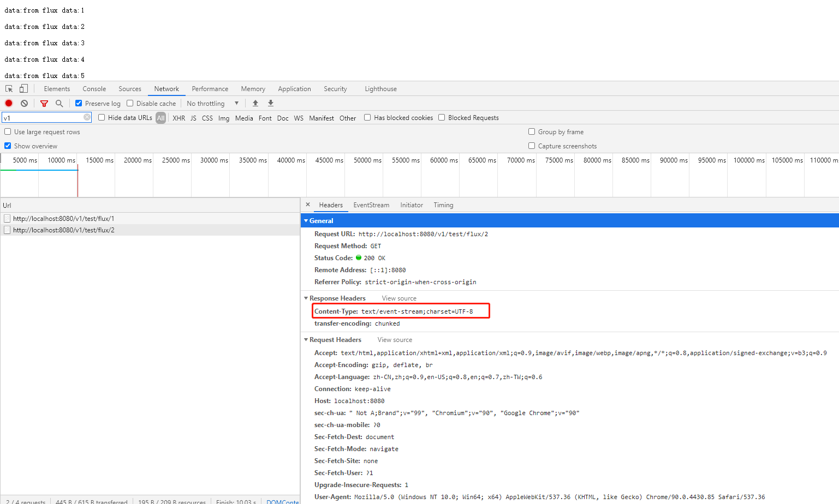Click the Content-Type response header value

pos(417,311)
